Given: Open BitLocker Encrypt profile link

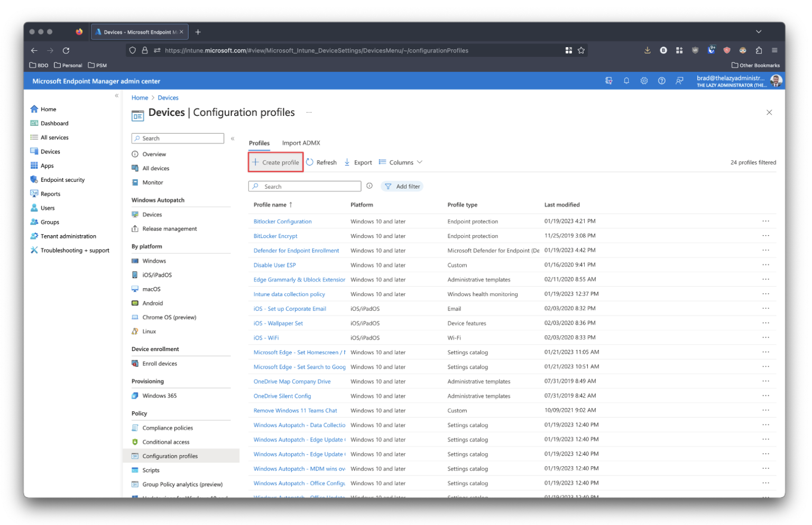Looking at the screenshot, I should pos(275,236).
